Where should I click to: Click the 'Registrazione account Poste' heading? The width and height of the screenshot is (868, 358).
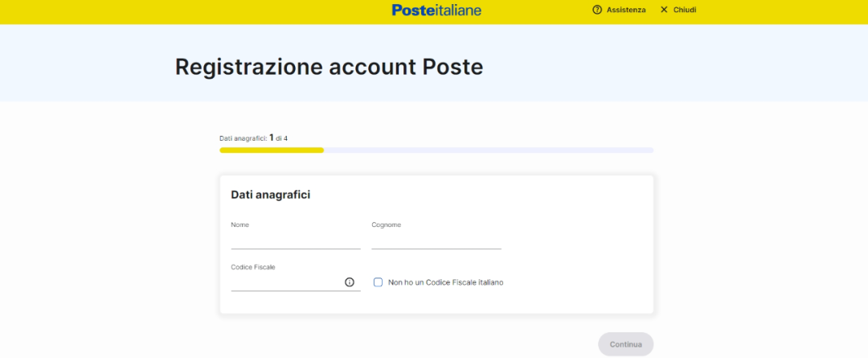click(329, 67)
